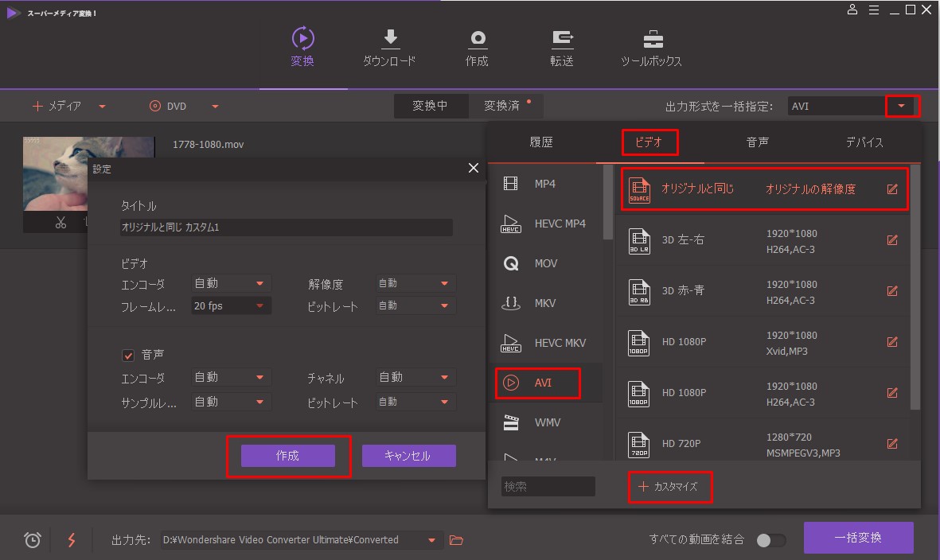Switch to the デバイス tab
The width and height of the screenshot is (940, 560).
pos(864,142)
